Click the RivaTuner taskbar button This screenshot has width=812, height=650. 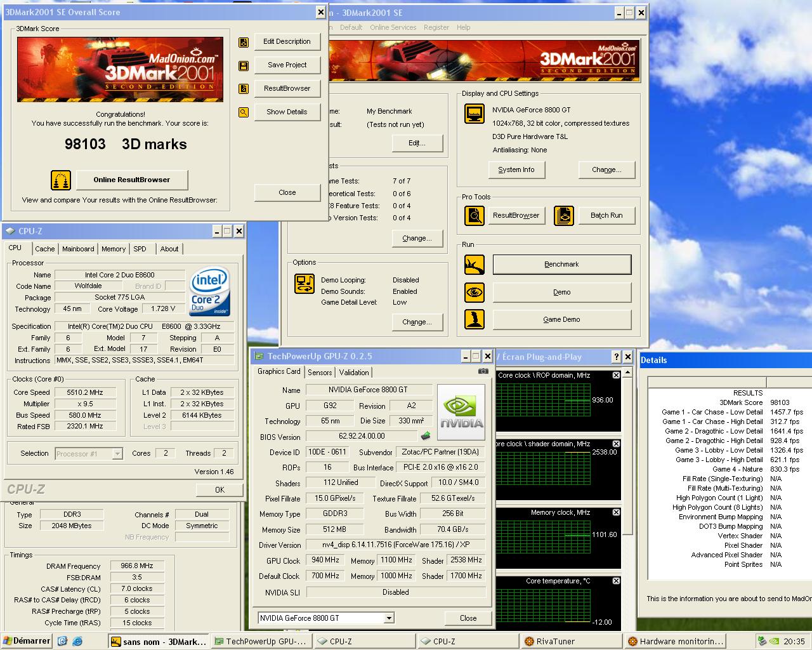(572, 642)
